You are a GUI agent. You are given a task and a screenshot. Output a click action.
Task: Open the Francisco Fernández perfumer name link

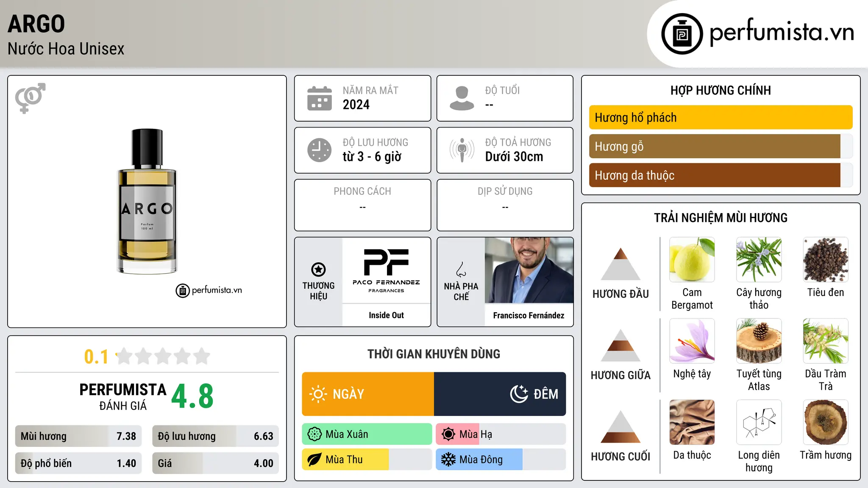529,316
